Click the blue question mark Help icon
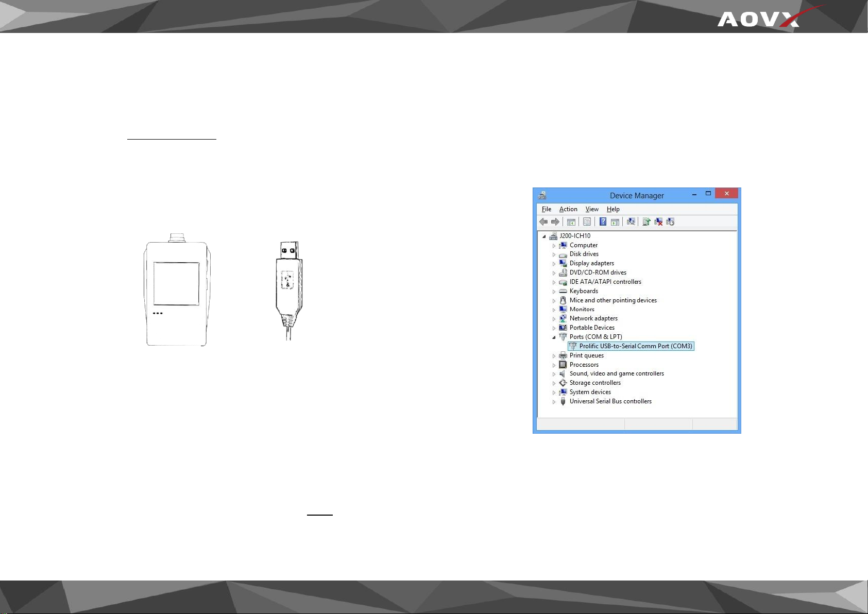This screenshot has height=614, width=868. 603,222
